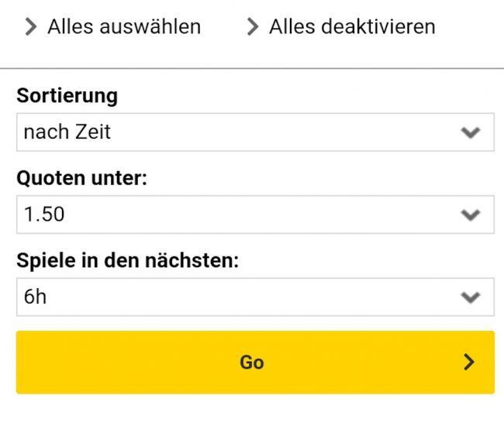Click the 'Quoten unter:' label
The width and height of the screenshot is (504, 426).
click(x=81, y=179)
